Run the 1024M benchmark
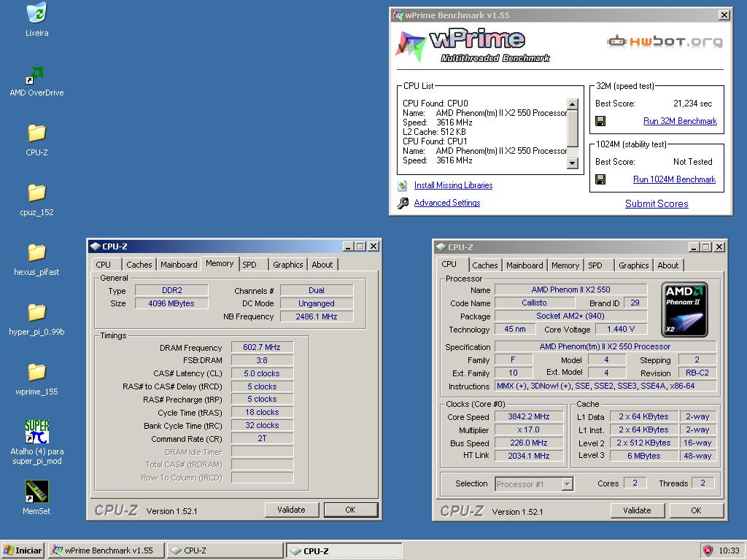 pos(674,179)
